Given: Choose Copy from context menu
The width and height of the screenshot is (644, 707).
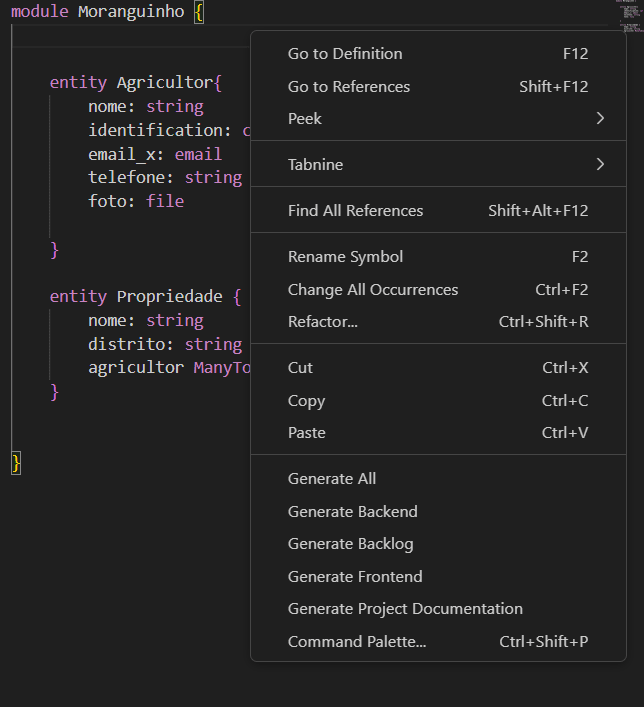Looking at the screenshot, I should pyautogui.click(x=438, y=400).
